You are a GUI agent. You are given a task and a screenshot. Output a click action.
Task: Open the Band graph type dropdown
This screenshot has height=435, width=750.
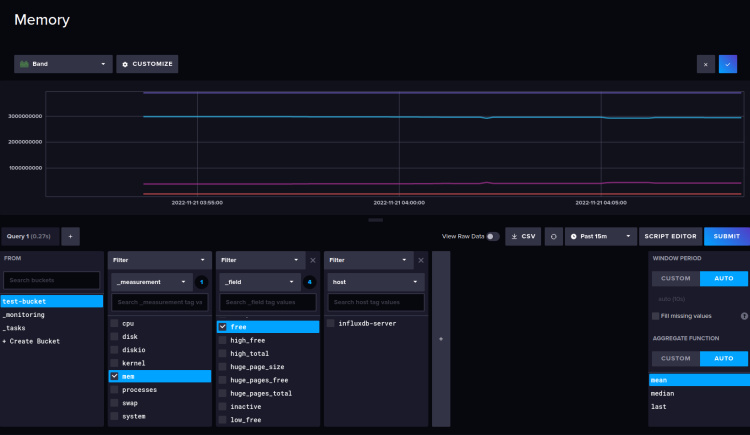click(x=62, y=64)
